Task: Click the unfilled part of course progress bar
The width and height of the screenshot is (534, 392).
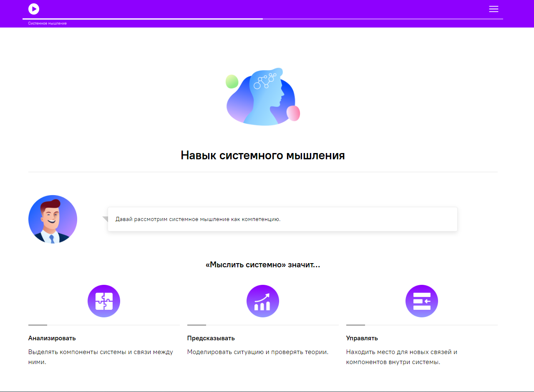Action: pos(382,19)
